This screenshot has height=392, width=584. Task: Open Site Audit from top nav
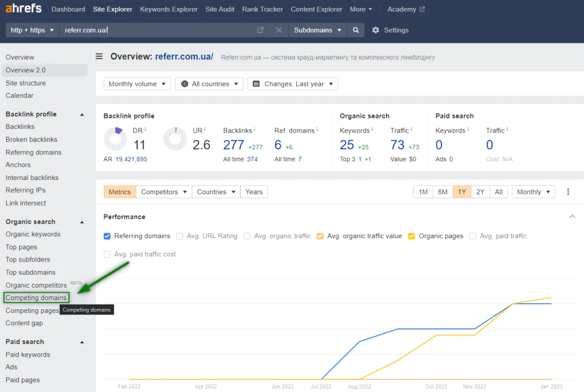coord(220,9)
